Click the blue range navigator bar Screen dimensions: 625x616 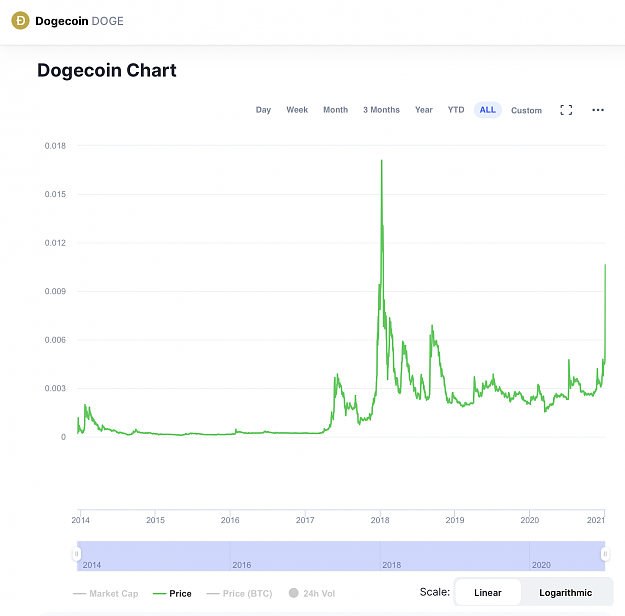coord(341,556)
